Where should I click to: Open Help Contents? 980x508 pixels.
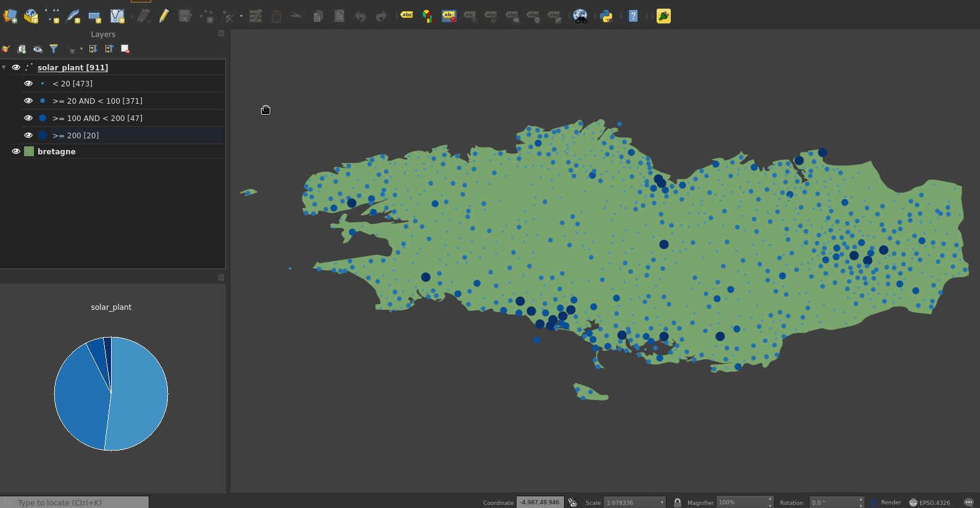pos(633,16)
